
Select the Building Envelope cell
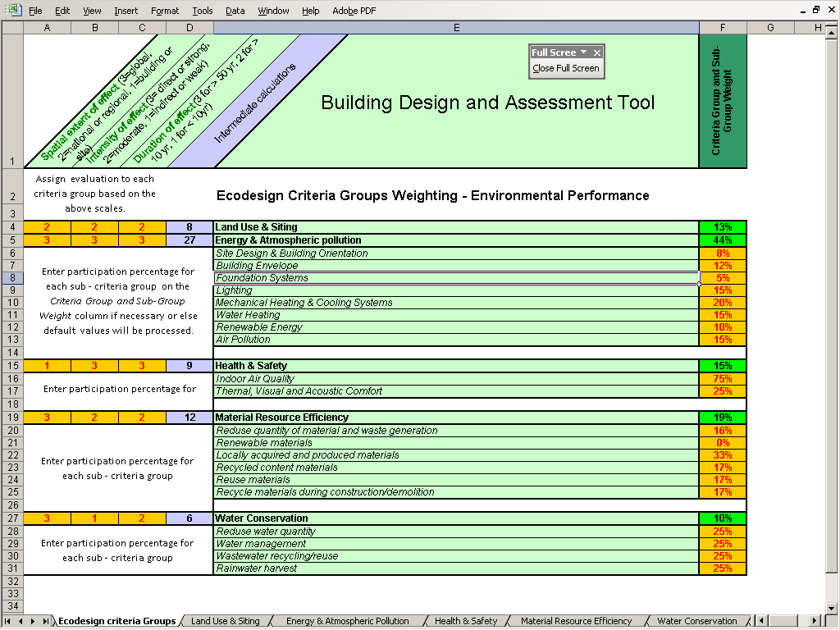(x=456, y=266)
